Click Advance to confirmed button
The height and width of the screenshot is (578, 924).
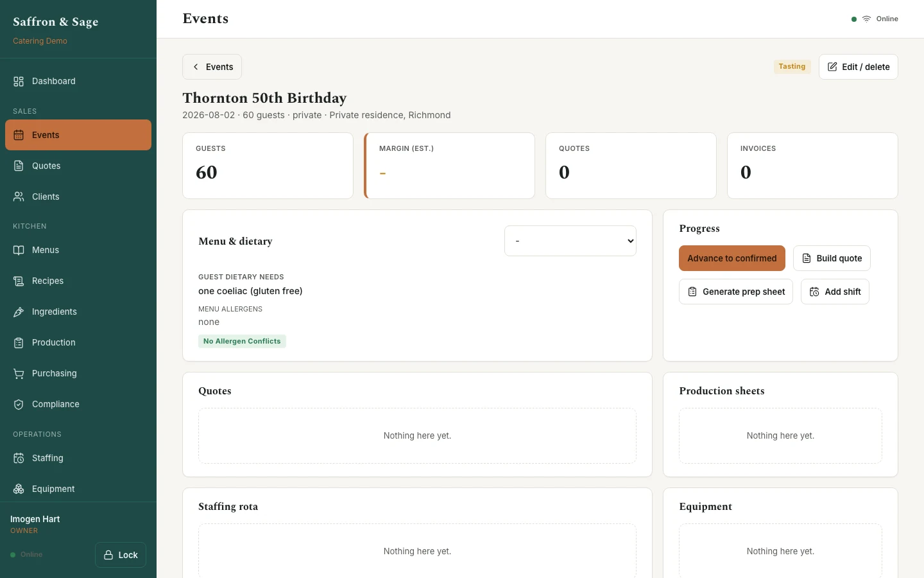point(732,258)
